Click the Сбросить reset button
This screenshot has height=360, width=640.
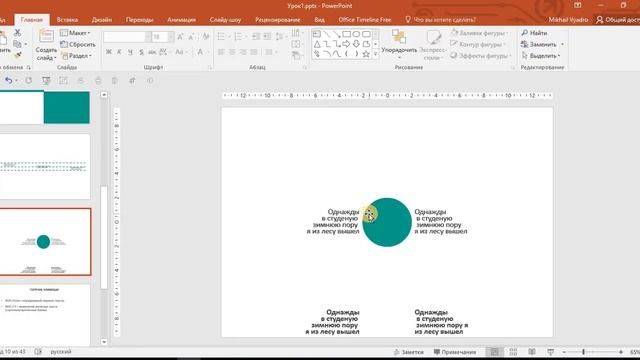(x=78, y=44)
